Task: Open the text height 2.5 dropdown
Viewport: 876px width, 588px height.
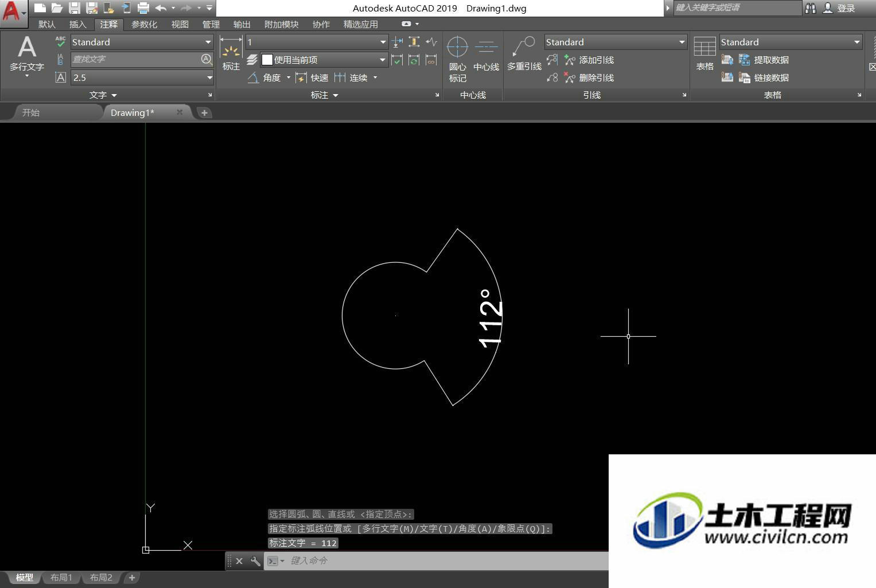Action: [142, 77]
